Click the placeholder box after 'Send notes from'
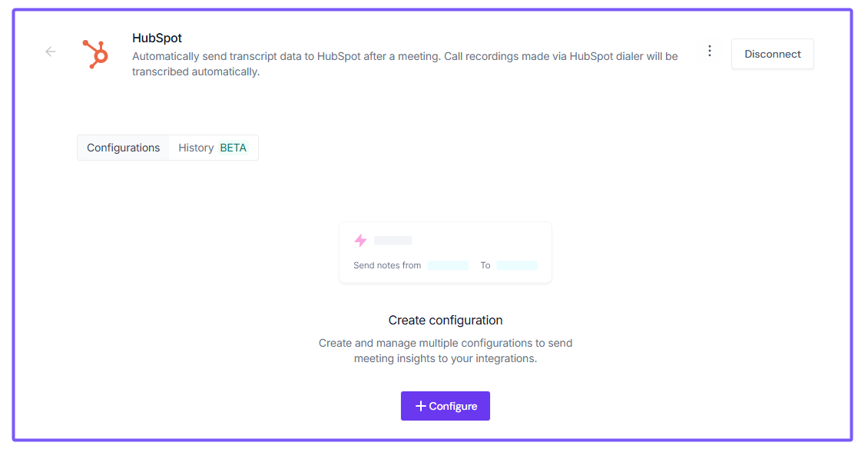This screenshot has height=449, width=868. point(448,265)
